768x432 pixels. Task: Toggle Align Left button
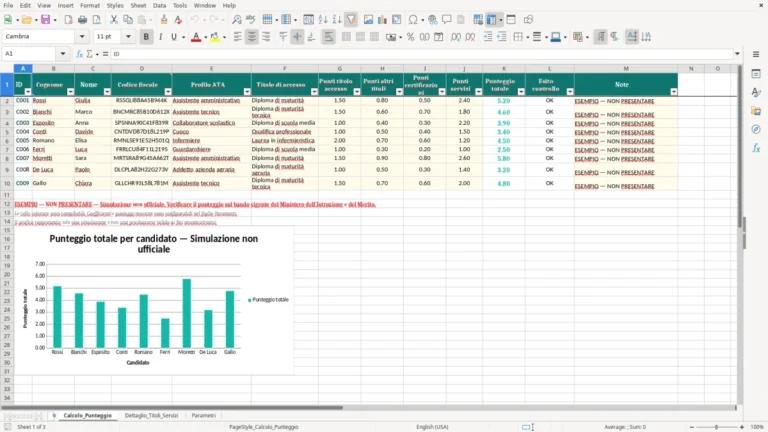[238, 37]
